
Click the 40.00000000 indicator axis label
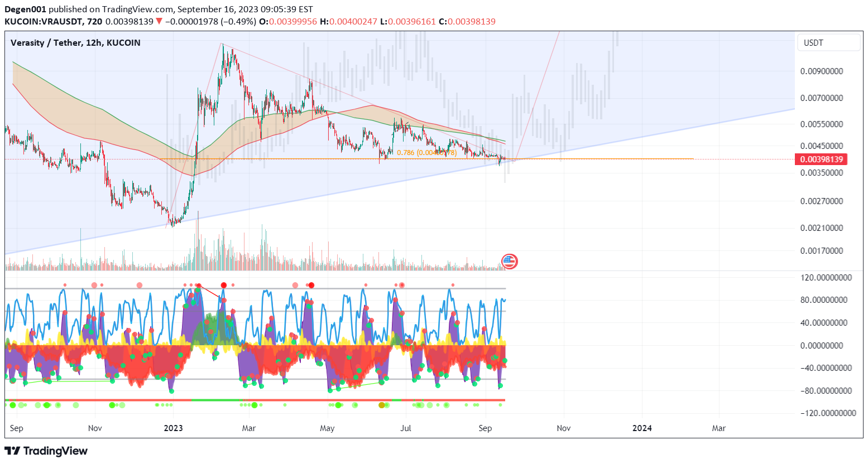pyautogui.click(x=824, y=323)
